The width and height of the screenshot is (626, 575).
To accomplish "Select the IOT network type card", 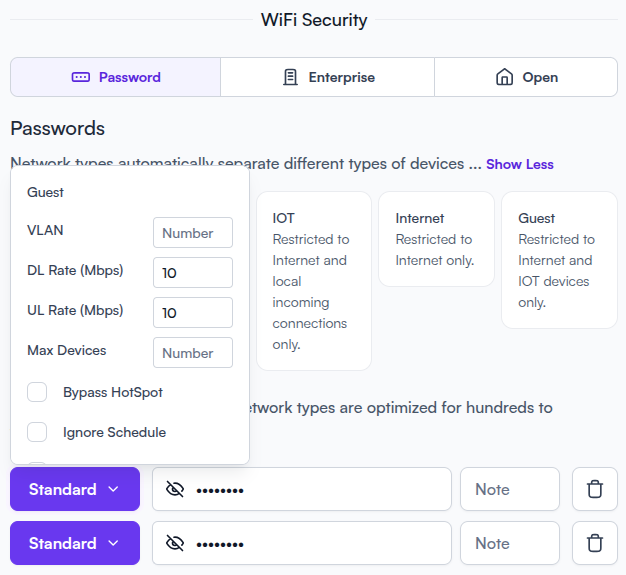I will click(x=314, y=280).
